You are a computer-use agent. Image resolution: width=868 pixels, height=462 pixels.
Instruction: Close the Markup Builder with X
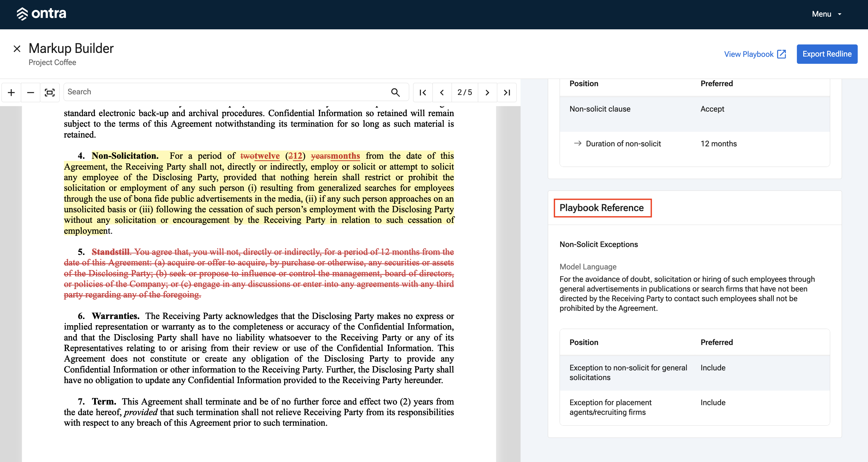17,49
